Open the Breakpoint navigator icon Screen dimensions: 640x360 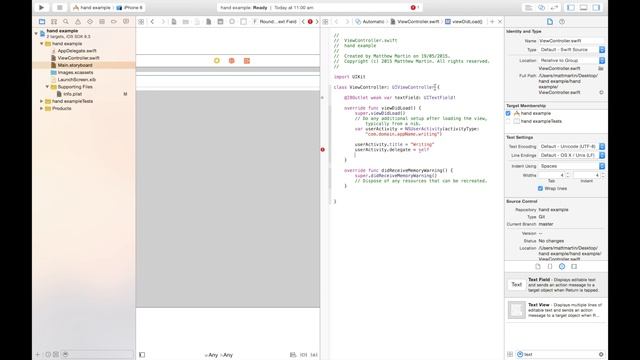tap(114, 21)
